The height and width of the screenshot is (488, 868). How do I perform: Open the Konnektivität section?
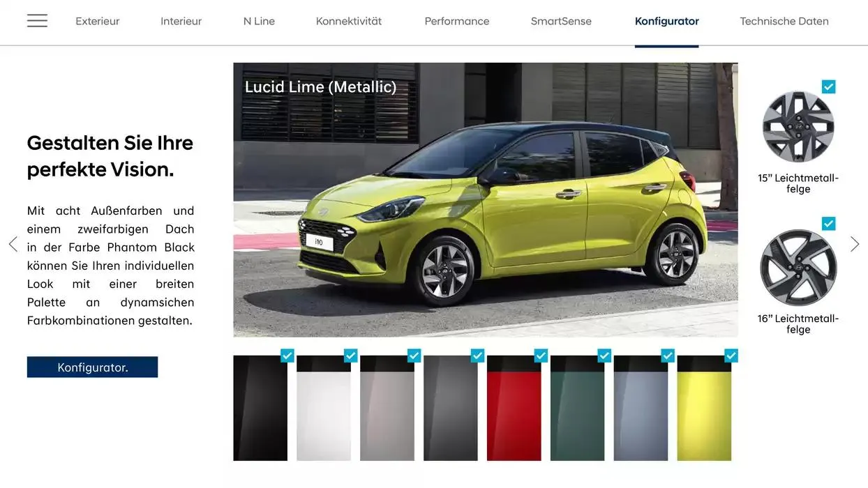pyautogui.click(x=348, y=21)
